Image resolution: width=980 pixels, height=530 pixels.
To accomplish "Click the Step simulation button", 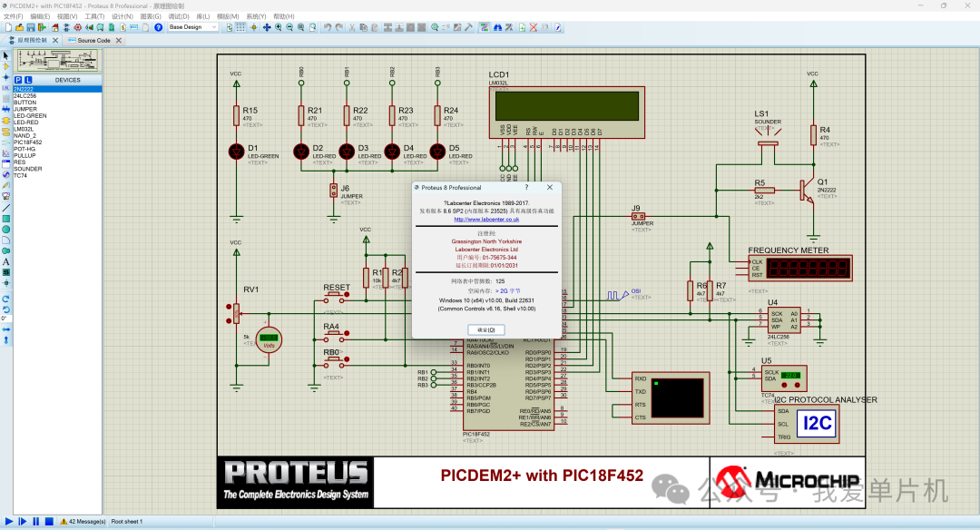I will coord(23,521).
